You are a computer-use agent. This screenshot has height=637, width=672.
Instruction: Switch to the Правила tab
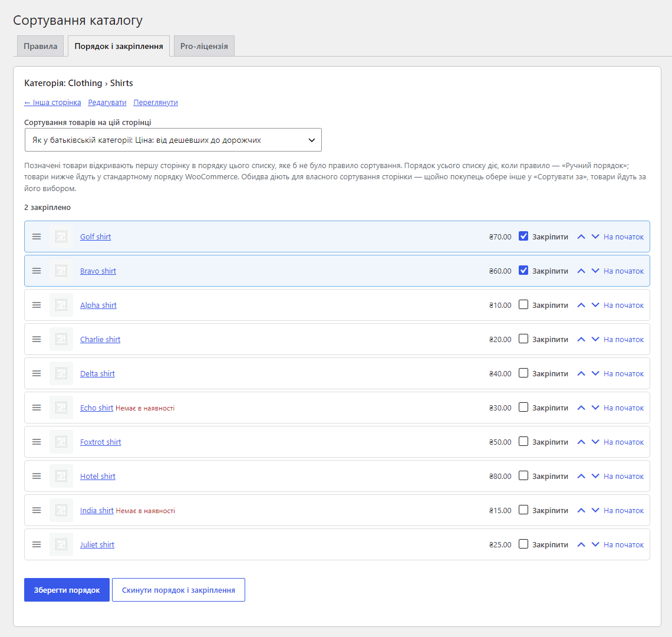(x=40, y=46)
